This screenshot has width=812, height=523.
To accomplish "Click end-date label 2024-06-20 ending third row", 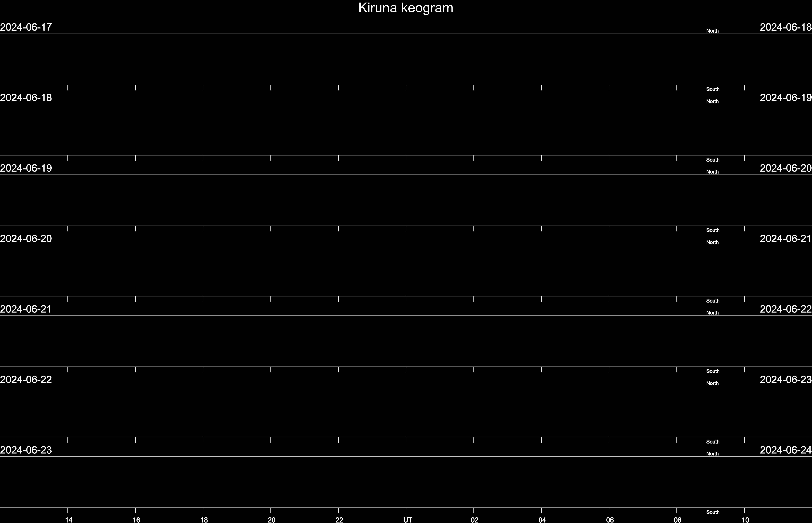I will coord(786,168).
